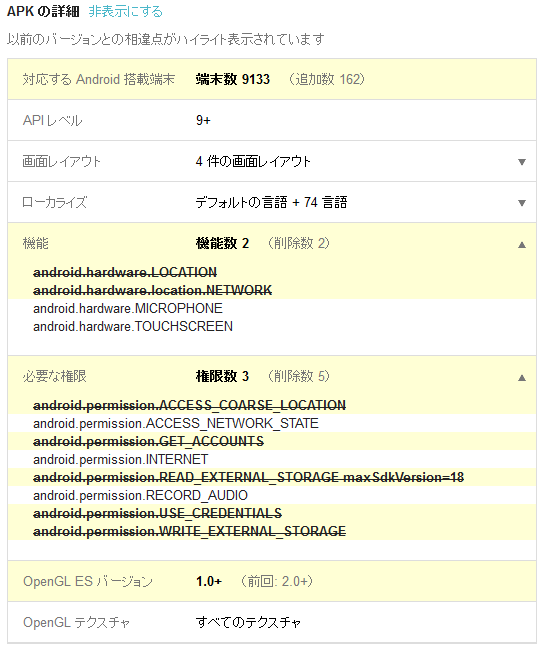Select removed ACCESS_COARSE_LOCATION permission
545x647 pixels.
pos(189,405)
